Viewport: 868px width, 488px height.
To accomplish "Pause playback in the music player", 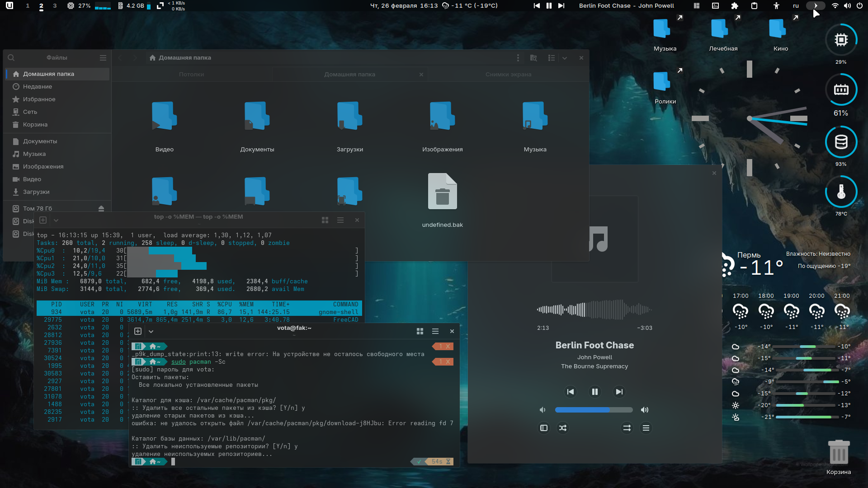I will pyautogui.click(x=595, y=392).
